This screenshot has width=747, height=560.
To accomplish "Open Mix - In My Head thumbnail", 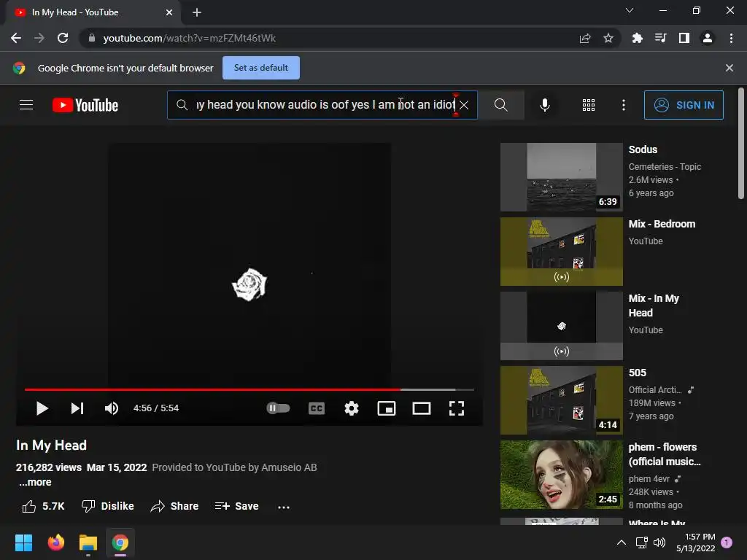I will (x=561, y=326).
